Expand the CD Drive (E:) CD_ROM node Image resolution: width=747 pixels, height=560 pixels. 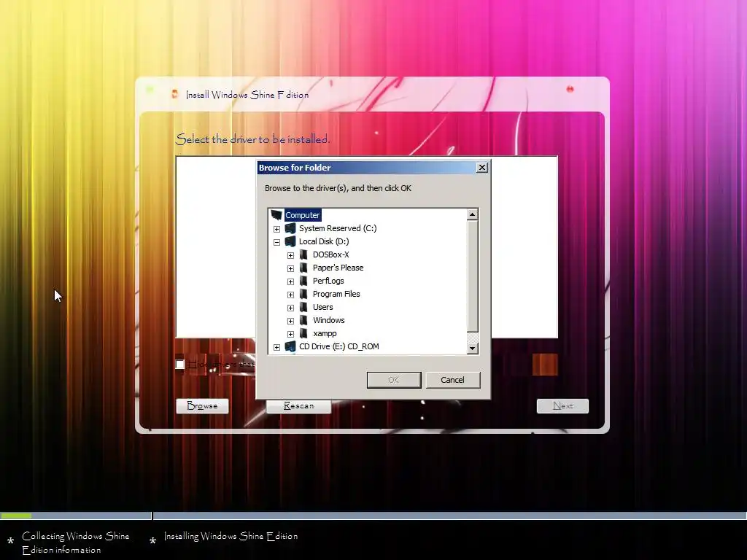tap(276, 347)
